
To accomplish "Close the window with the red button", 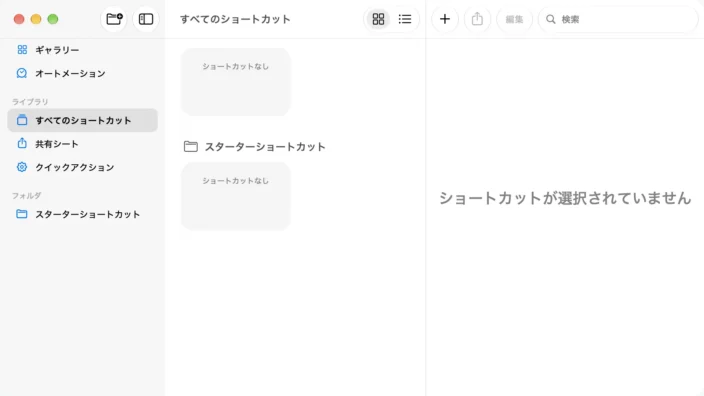I will 19,19.
